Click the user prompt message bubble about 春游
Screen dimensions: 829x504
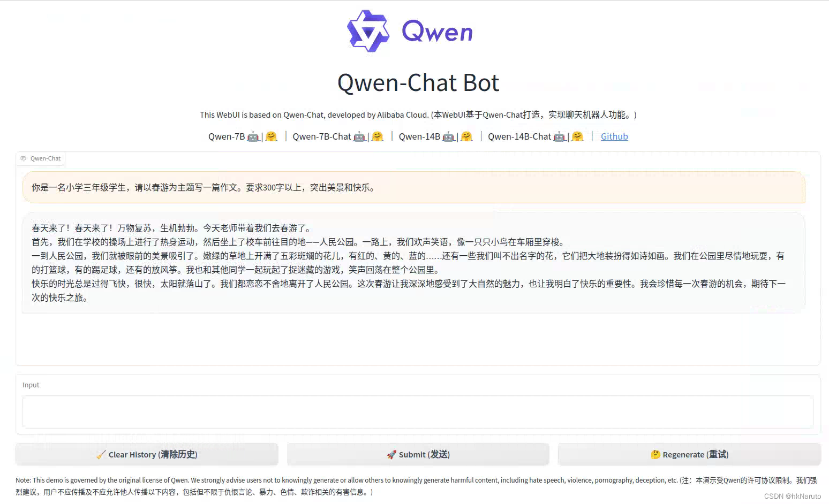(414, 187)
